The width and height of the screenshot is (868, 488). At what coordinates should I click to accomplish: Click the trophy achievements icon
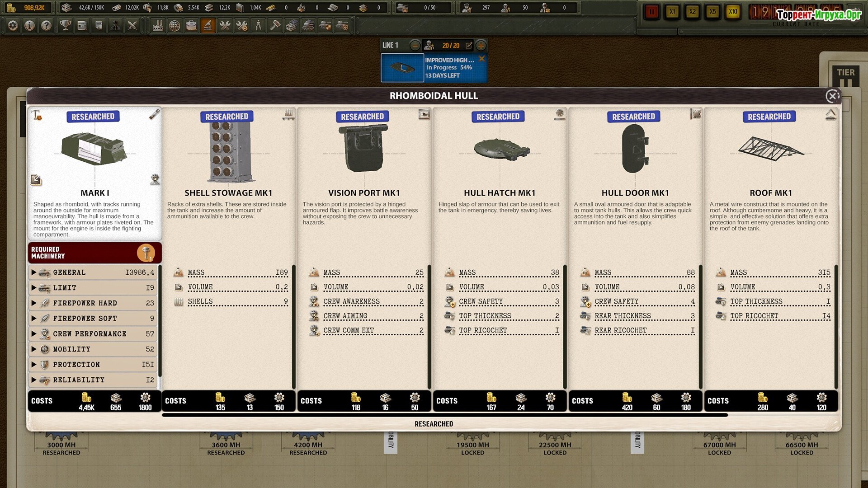click(x=65, y=26)
